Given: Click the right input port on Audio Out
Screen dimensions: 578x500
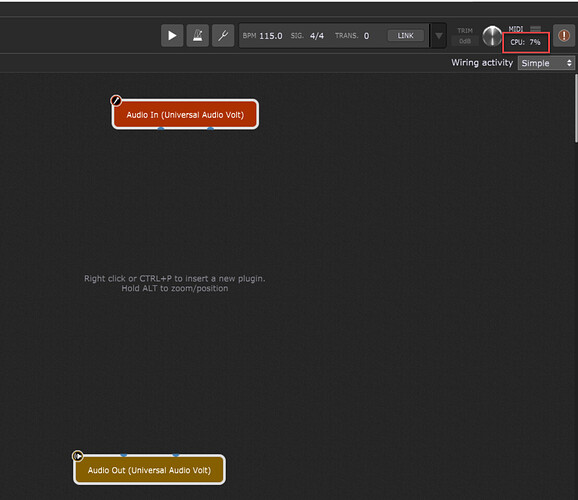Looking at the screenshot, I should [176, 455].
